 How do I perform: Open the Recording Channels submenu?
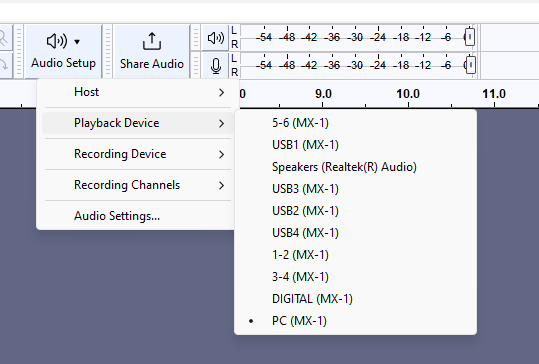pyautogui.click(x=138, y=185)
